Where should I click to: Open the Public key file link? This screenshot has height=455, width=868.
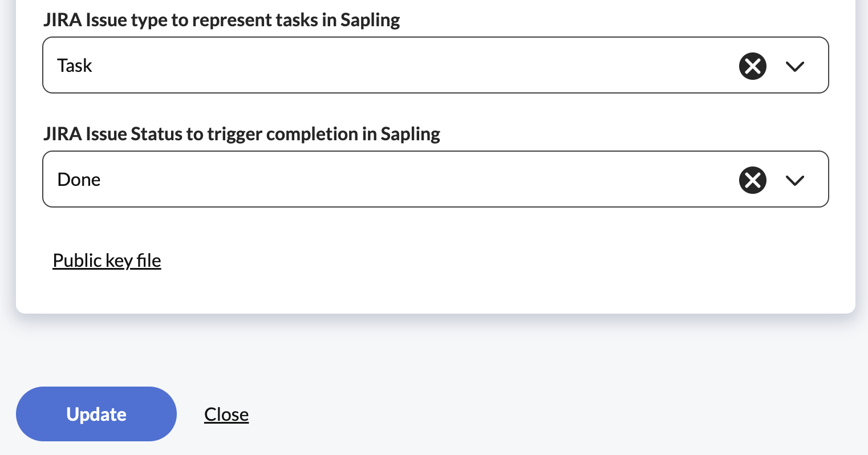(107, 261)
